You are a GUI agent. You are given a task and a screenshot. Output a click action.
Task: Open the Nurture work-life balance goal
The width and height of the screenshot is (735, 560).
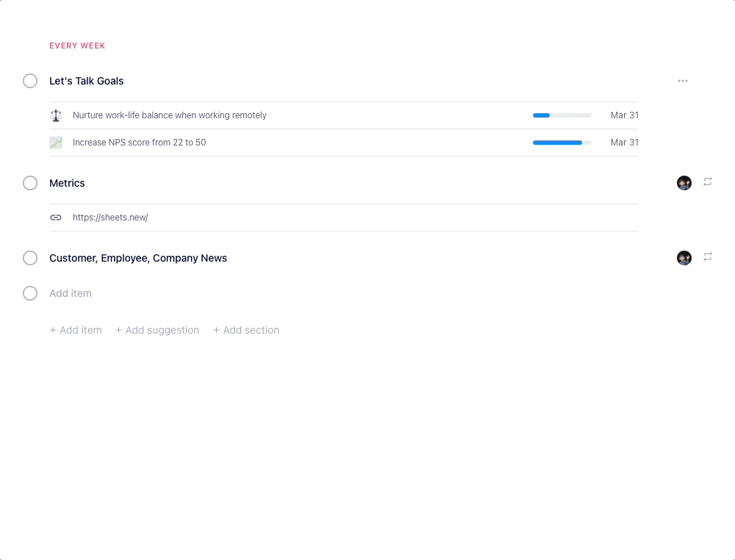pos(169,115)
